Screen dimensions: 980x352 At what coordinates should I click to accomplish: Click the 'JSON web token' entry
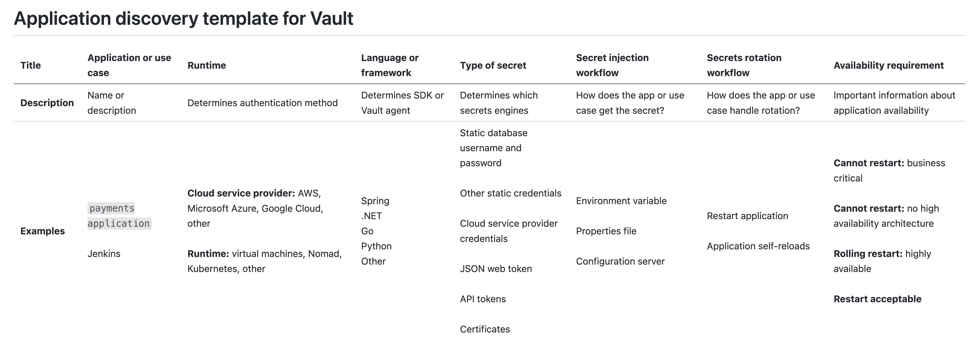click(496, 269)
